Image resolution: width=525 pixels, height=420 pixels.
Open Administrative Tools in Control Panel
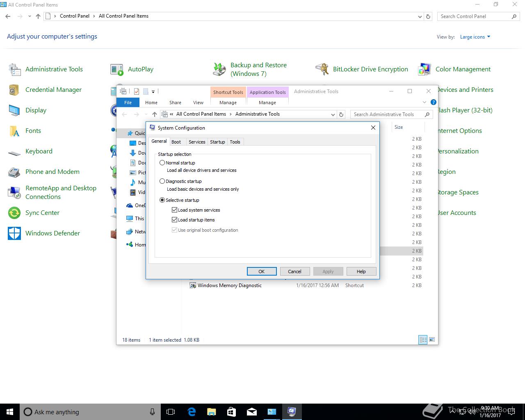coord(46,69)
